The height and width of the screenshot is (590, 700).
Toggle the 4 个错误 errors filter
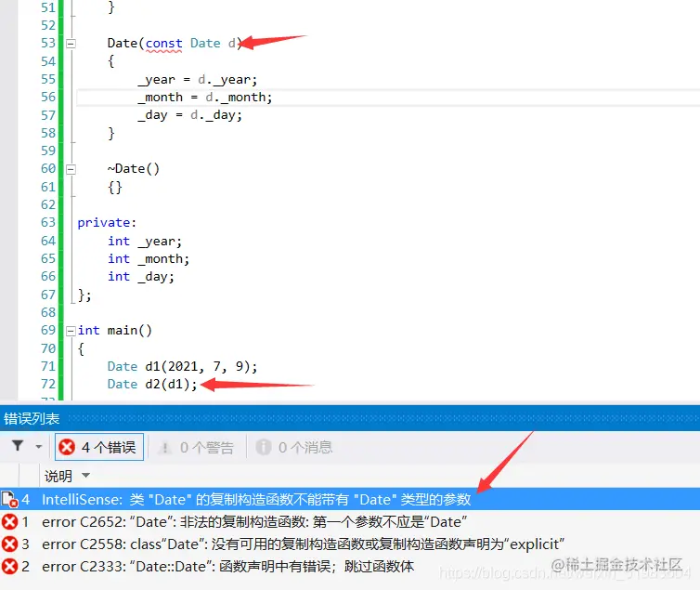click(99, 447)
